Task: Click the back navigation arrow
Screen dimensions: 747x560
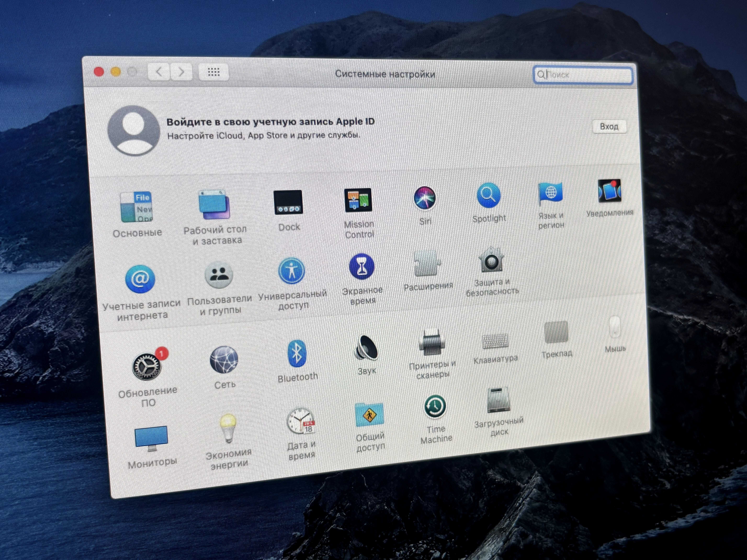Action: [159, 72]
